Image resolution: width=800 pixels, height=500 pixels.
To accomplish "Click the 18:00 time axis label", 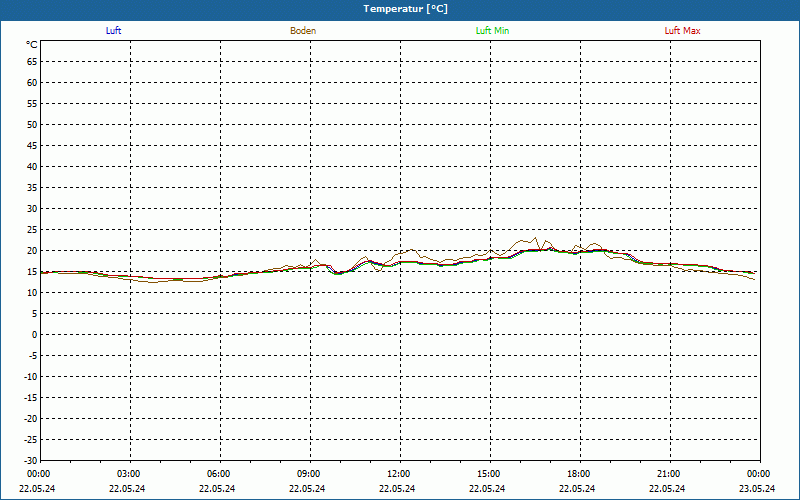I will point(579,474).
